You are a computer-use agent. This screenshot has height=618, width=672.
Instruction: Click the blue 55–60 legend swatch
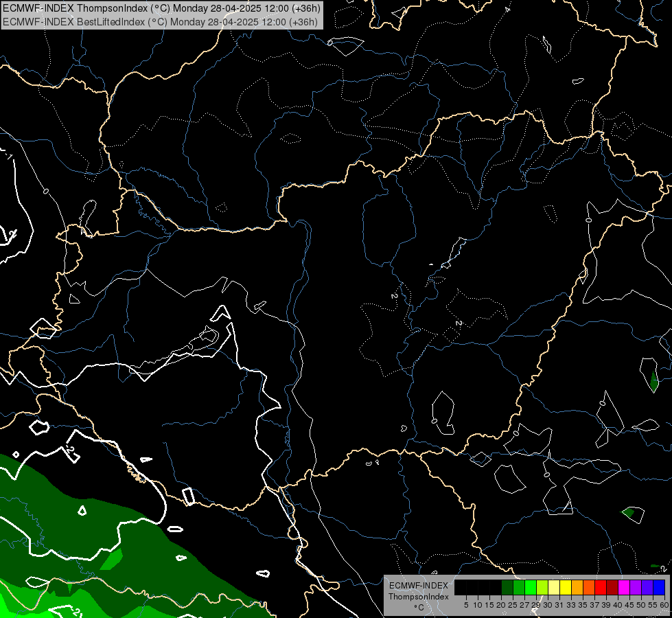659,587
